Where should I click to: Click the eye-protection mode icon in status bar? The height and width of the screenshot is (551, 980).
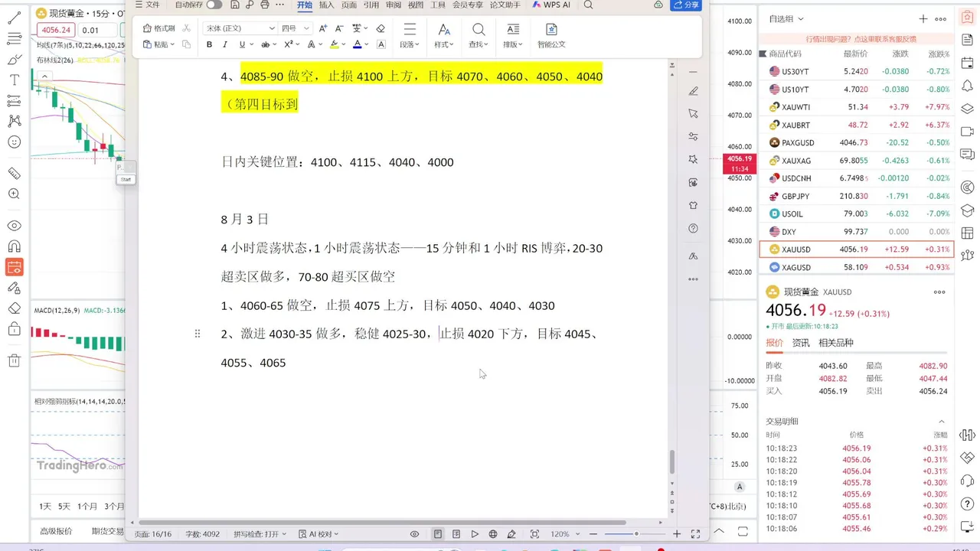coord(415,534)
